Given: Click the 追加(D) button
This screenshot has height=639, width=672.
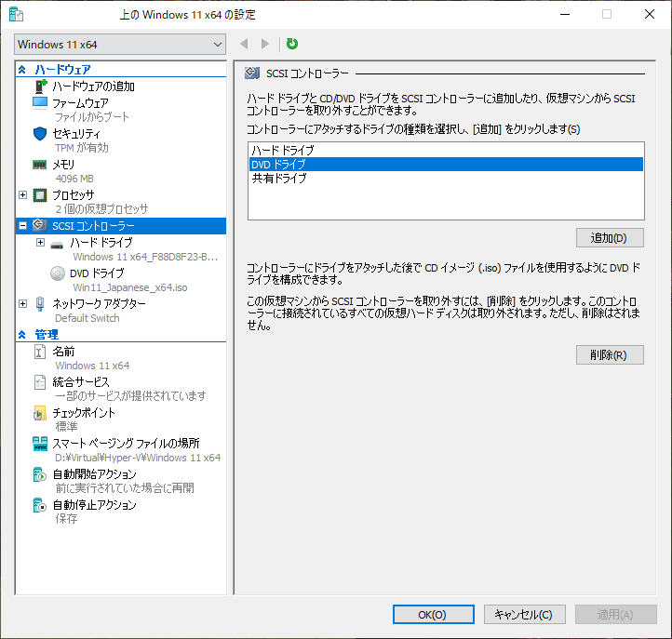Looking at the screenshot, I should tap(610, 238).
